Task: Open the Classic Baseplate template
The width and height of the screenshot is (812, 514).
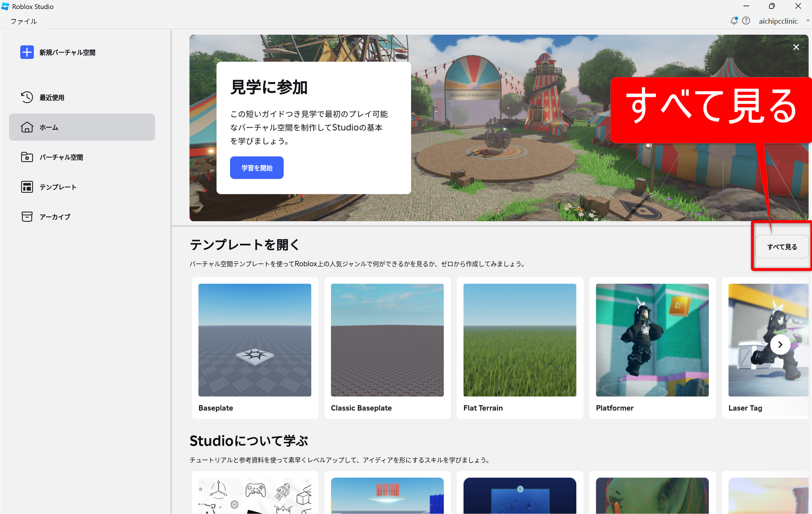Action: [x=387, y=340]
